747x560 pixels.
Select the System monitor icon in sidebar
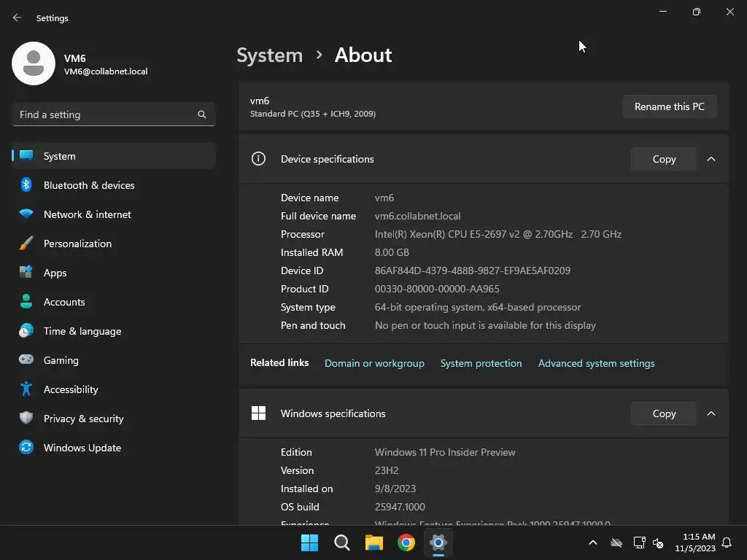click(26, 156)
